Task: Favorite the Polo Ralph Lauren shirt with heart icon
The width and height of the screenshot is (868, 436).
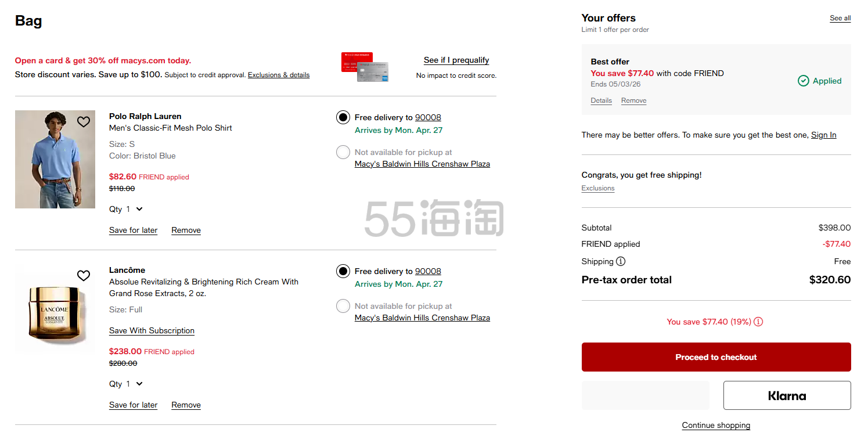Action: point(84,122)
